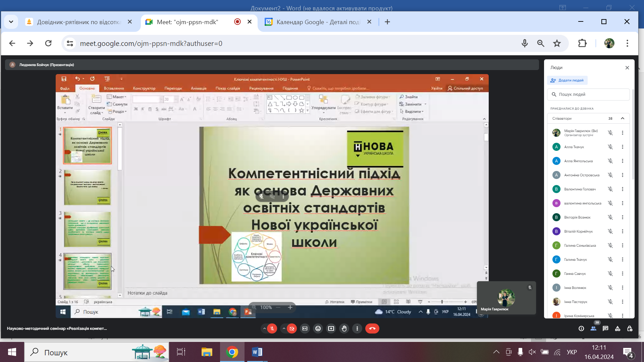Click the Додати людей button
The width and height of the screenshot is (644, 362).
pos(568,80)
